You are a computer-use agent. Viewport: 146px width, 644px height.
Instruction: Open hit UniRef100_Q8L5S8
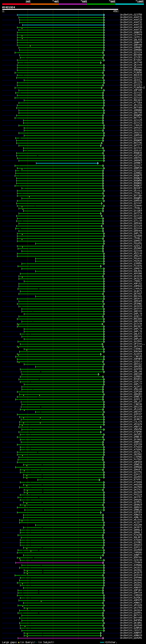[131, 40]
